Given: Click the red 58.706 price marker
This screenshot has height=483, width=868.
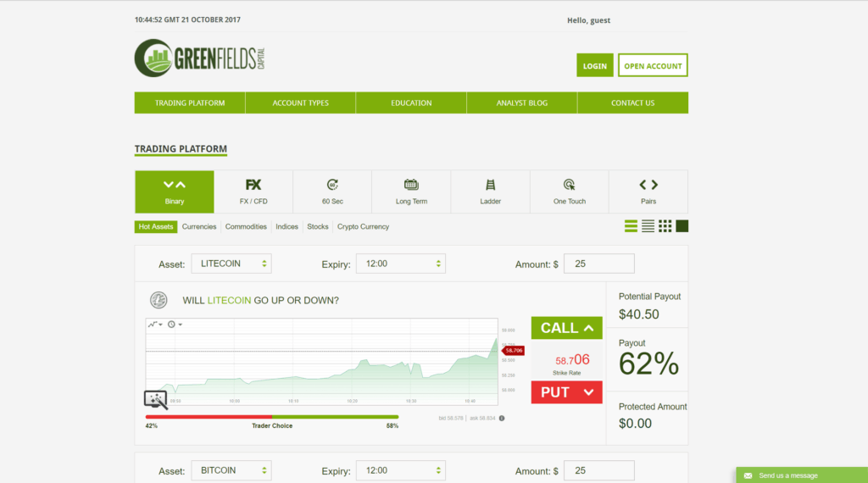Looking at the screenshot, I should click(x=513, y=350).
